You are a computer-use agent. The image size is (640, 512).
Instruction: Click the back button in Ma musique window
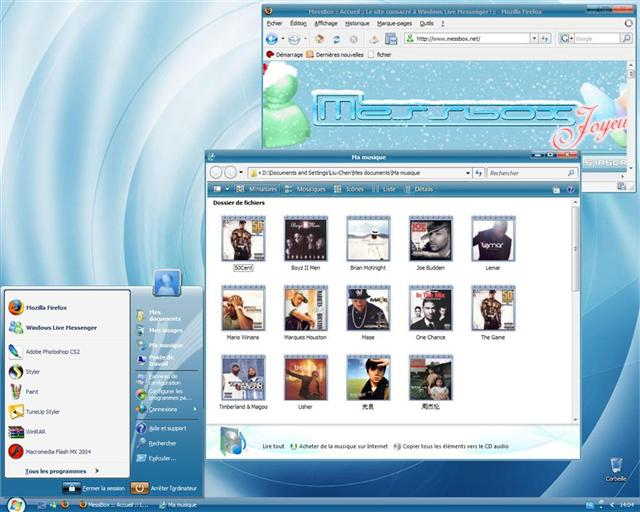216,173
